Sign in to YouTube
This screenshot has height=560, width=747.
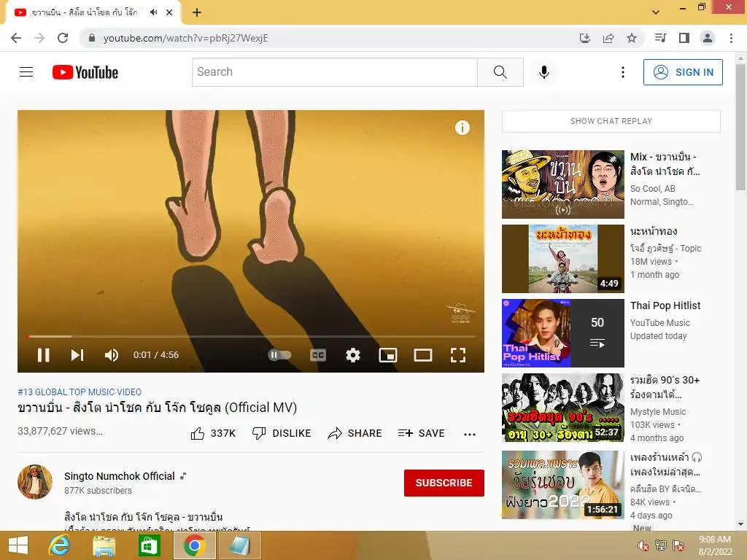coord(683,72)
